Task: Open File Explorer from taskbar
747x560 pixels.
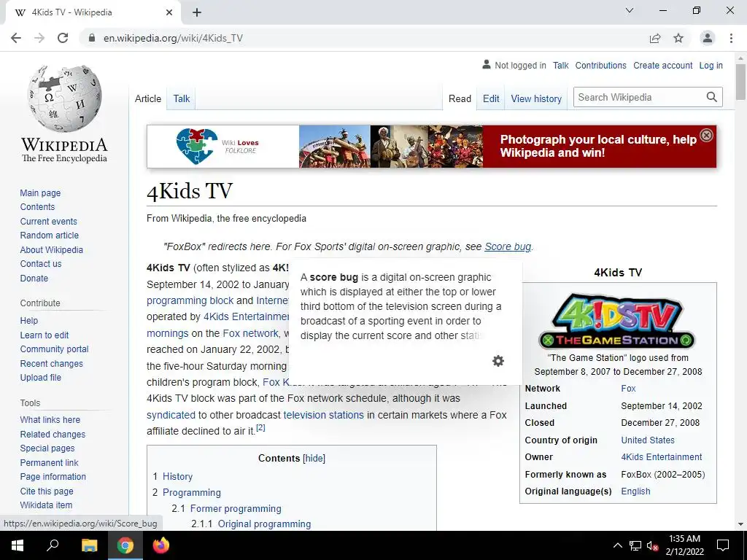Action: coord(89,545)
